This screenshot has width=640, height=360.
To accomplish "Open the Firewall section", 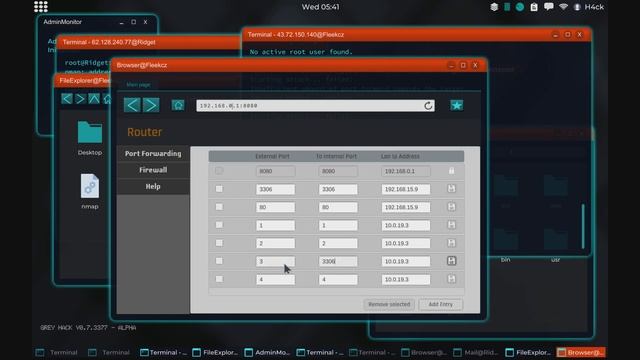I will coord(153,170).
